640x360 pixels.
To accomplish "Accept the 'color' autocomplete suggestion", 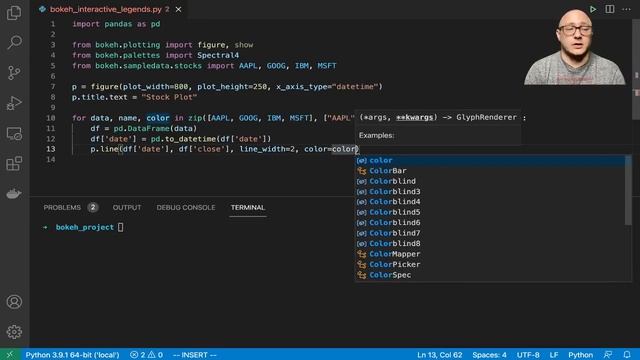I will pos(490,160).
